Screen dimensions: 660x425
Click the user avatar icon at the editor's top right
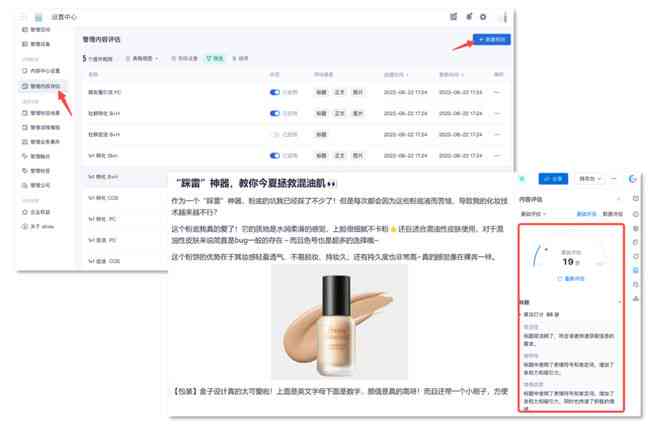click(x=632, y=179)
